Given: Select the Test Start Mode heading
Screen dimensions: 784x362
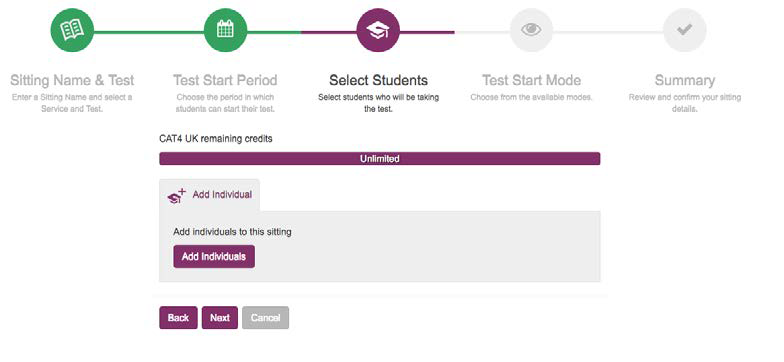Looking at the screenshot, I should 531,80.
